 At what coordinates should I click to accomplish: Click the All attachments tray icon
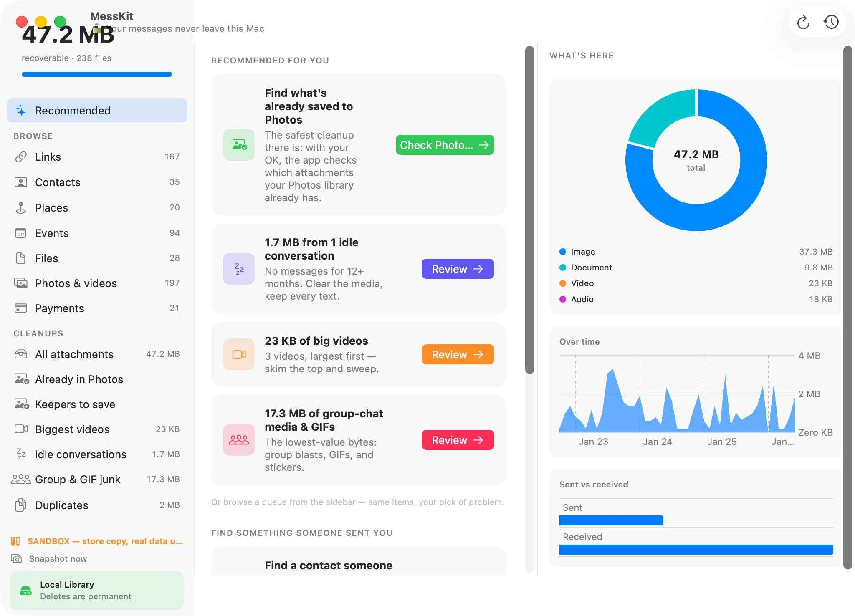pyautogui.click(x=21, y=354)
